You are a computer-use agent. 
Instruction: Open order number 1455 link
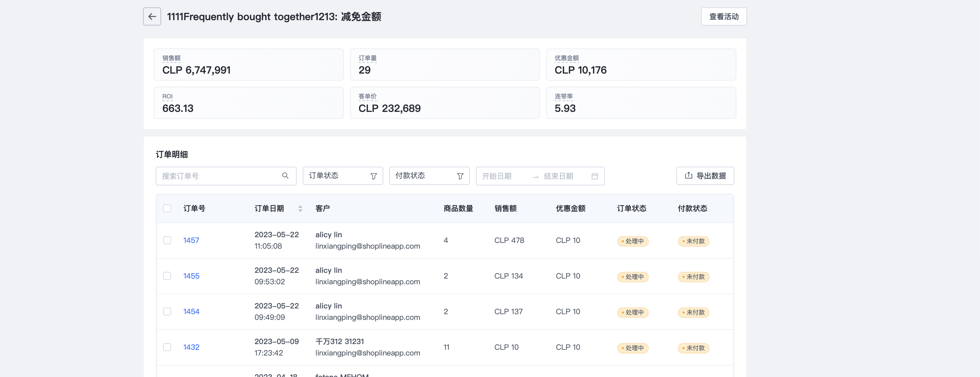tap(191, 276)
